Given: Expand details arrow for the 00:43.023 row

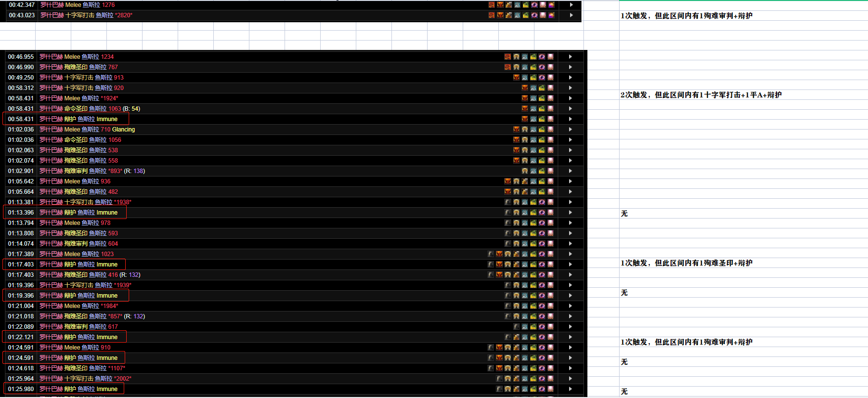Looking at the screenshot, I should 571,15.
